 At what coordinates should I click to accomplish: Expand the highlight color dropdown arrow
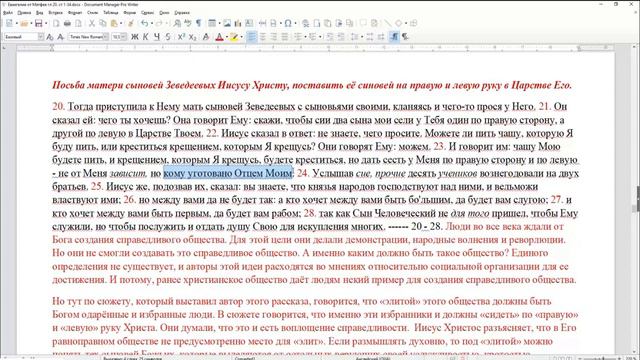[x=241, y=37]
